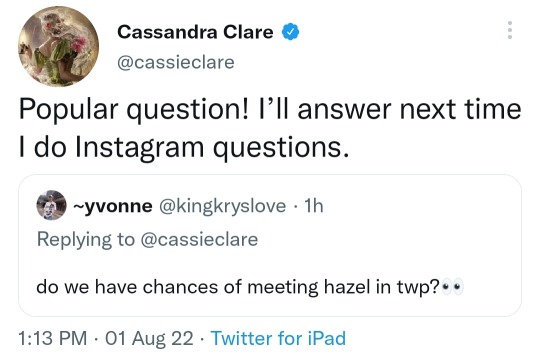
Task: Click the 01 Aug 22 date
Action: click(149, 338)
